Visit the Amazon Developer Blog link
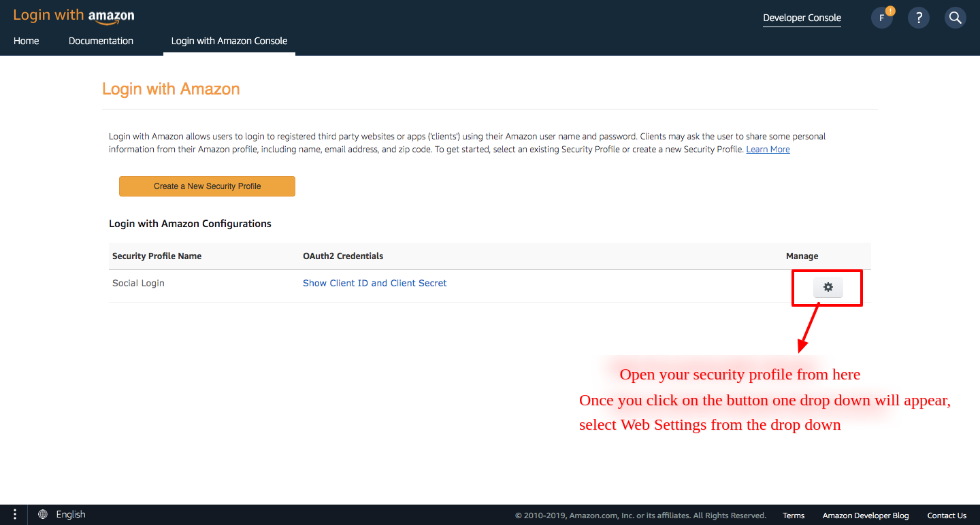Viewport: 980px width, 525px height. pyautogui.click(x=866, y=515)
